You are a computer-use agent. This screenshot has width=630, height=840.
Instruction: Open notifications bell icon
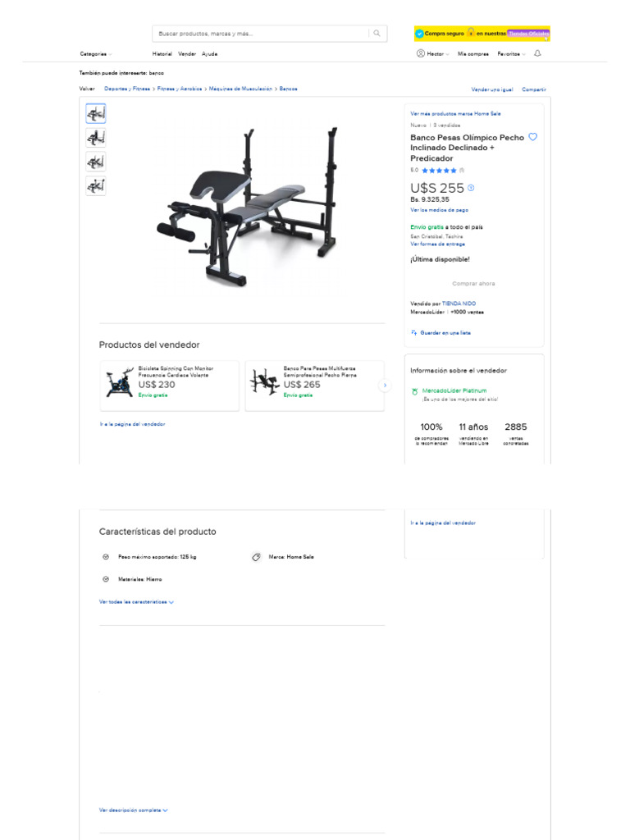coord(537,53)
